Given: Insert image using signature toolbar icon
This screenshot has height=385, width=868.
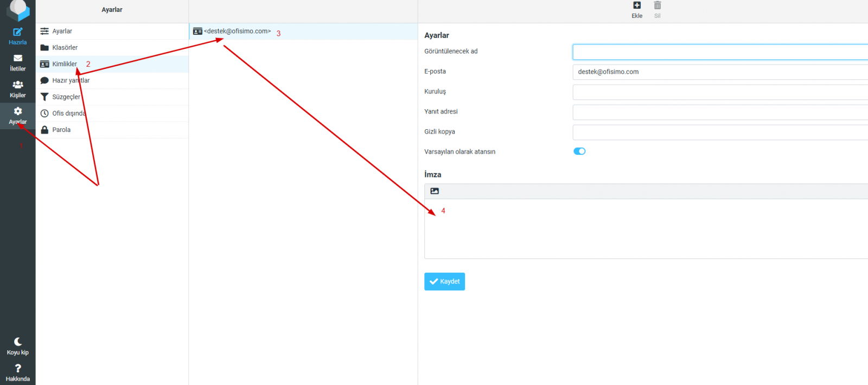Looking at the screenshot, I should click(435, 191).
